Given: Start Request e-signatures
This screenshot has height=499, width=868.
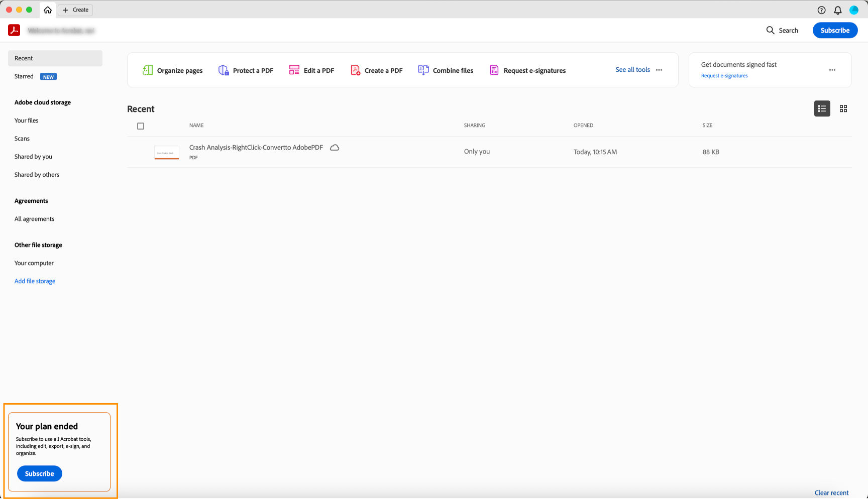Looking at the screenshot, I should pos(527,70).
